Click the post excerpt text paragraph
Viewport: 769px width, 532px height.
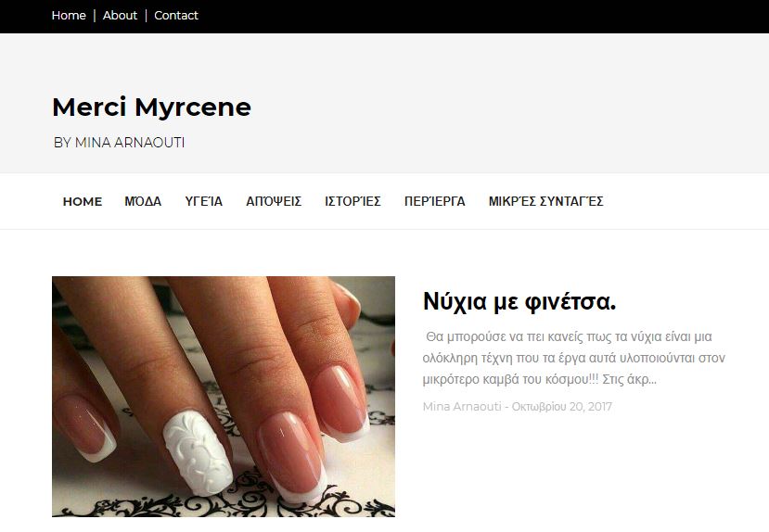point(573,358)
